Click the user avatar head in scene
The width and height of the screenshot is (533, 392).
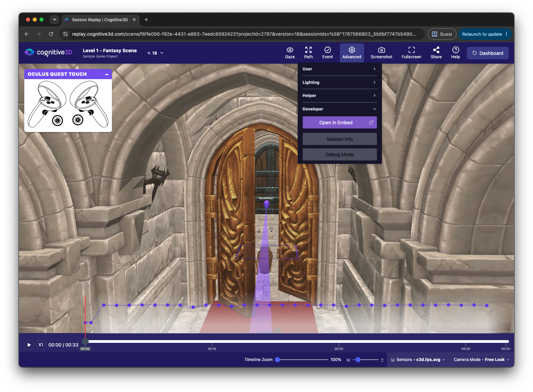point(267,204)
